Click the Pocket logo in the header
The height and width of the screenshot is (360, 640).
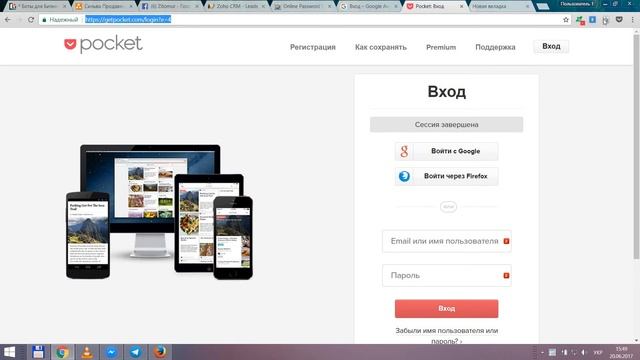[103, 44]
